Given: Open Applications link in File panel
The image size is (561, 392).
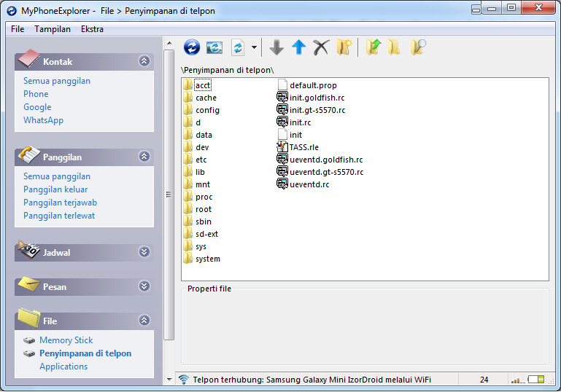Looking at the screenshot, I should tap(63, 366).
